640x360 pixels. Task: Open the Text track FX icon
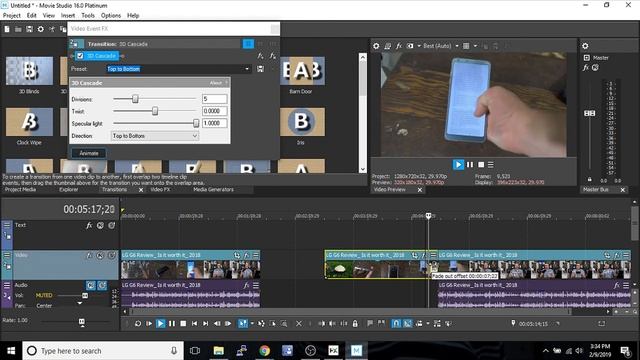coord(89,225)
